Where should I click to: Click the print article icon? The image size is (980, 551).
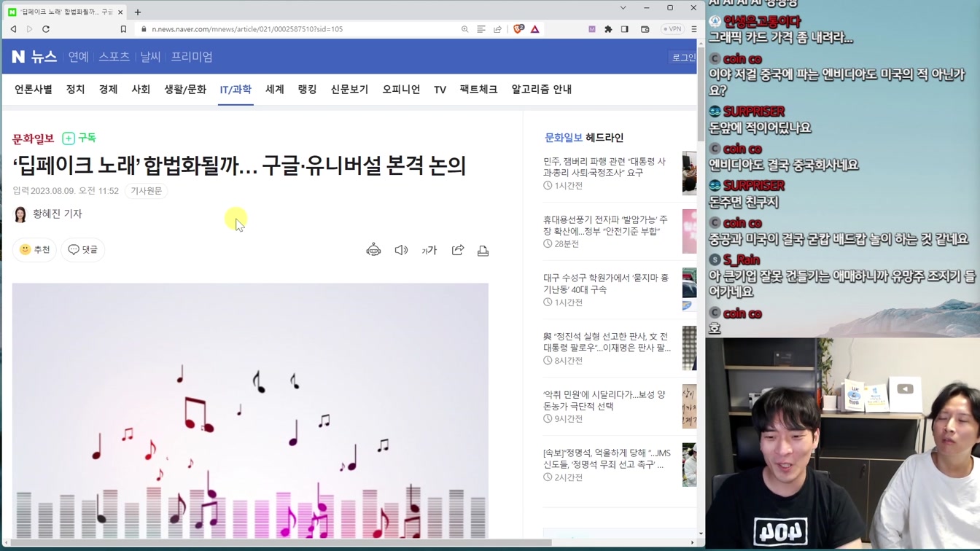tap(483, 251)
